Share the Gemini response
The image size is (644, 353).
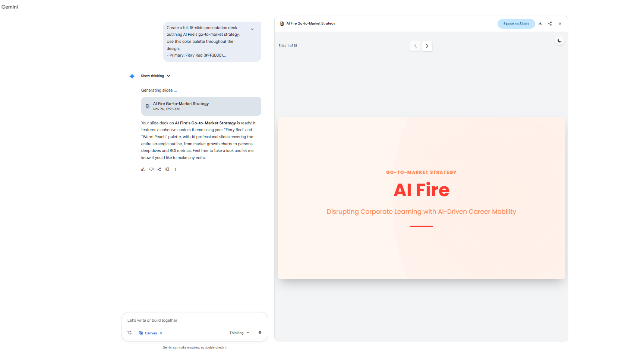click(x=159, y=169)
